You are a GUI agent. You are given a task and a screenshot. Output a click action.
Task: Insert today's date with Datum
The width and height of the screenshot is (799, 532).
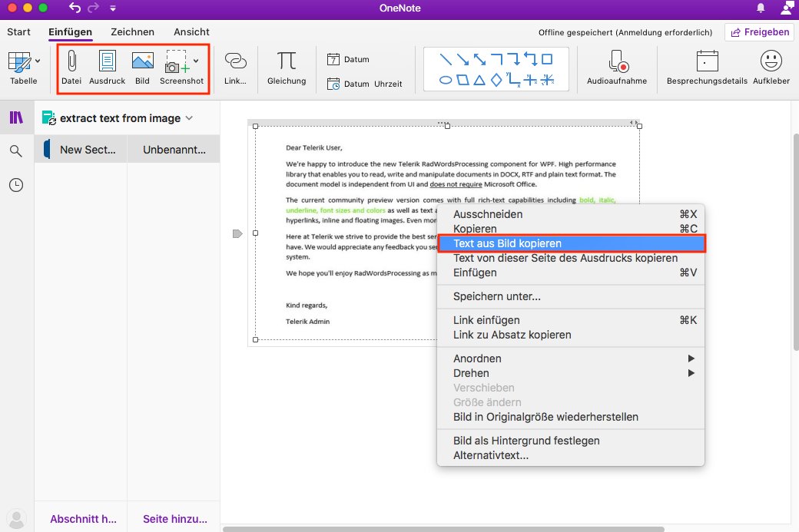349,59
